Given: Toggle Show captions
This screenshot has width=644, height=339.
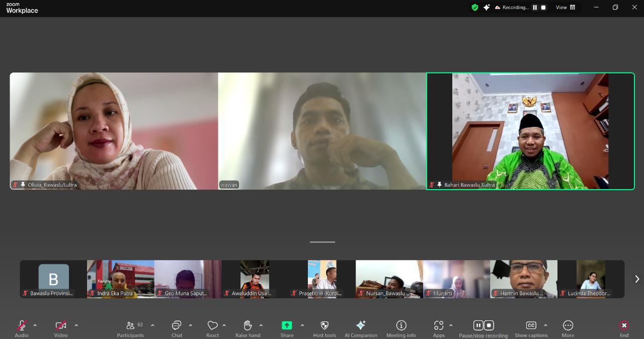Looking at the screenshot, I should [531, 326].
